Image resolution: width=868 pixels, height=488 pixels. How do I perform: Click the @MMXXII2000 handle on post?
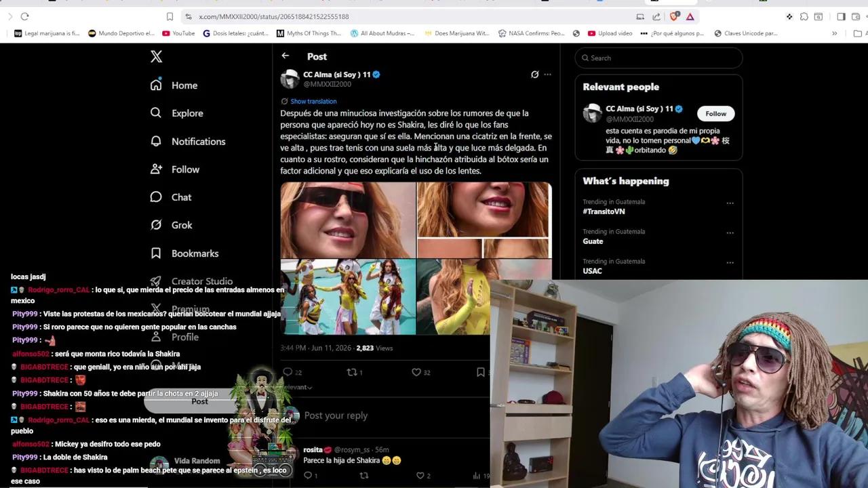327,84
